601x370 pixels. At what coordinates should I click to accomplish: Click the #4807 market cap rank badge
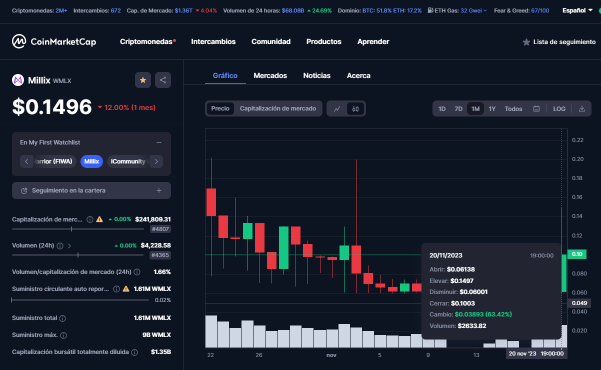[160, 229]
